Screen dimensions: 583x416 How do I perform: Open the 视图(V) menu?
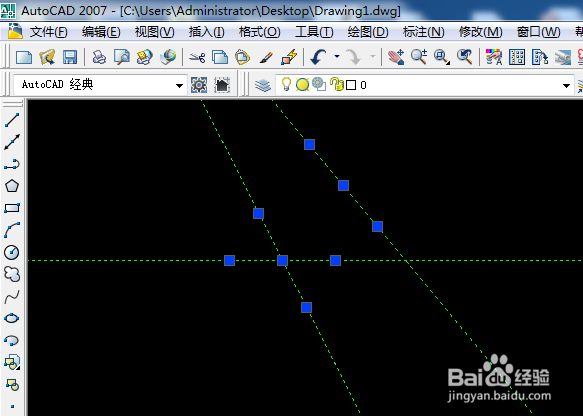pos(154,32)
